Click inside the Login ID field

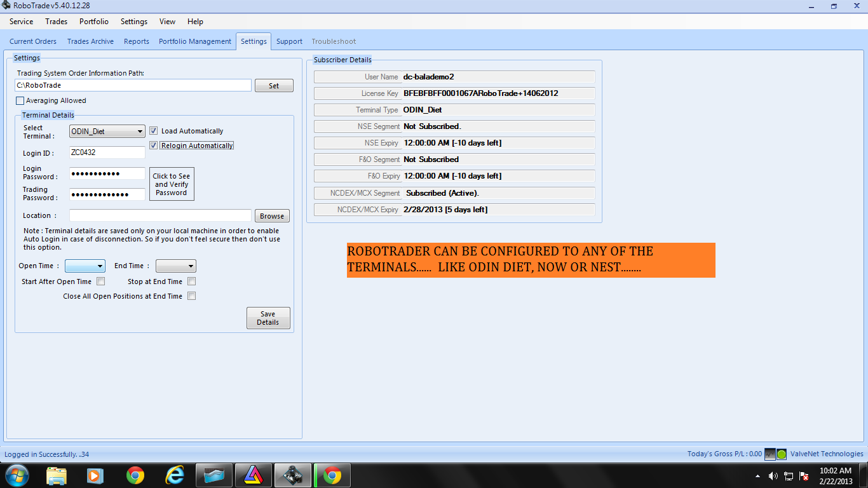click(x=107, y=152)
